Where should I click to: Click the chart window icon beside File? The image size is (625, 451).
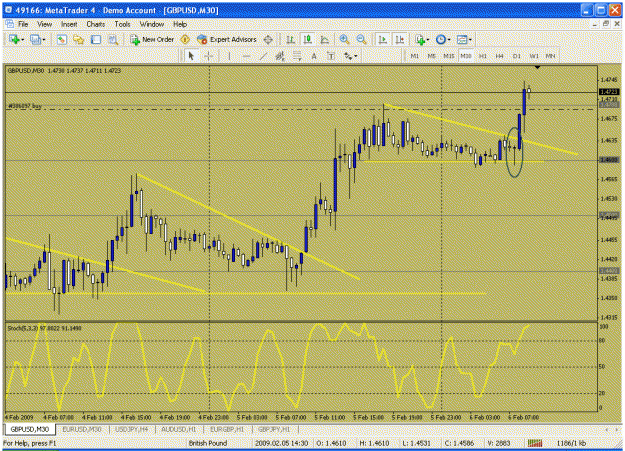coord(10,24)
